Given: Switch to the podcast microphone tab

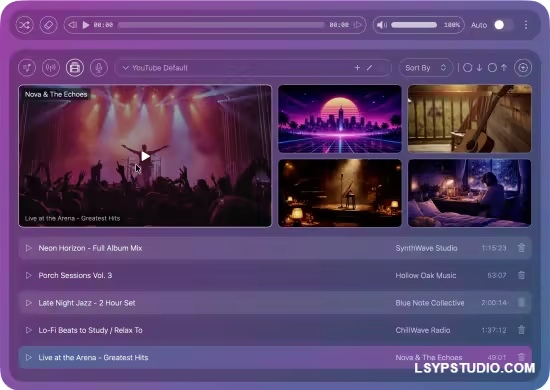Looking at the screenshot, I should coord(99,68).
